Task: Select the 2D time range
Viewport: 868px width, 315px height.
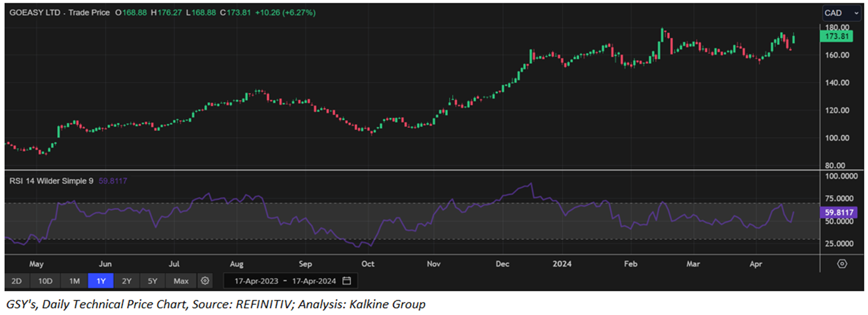Action: click(16, 280)
